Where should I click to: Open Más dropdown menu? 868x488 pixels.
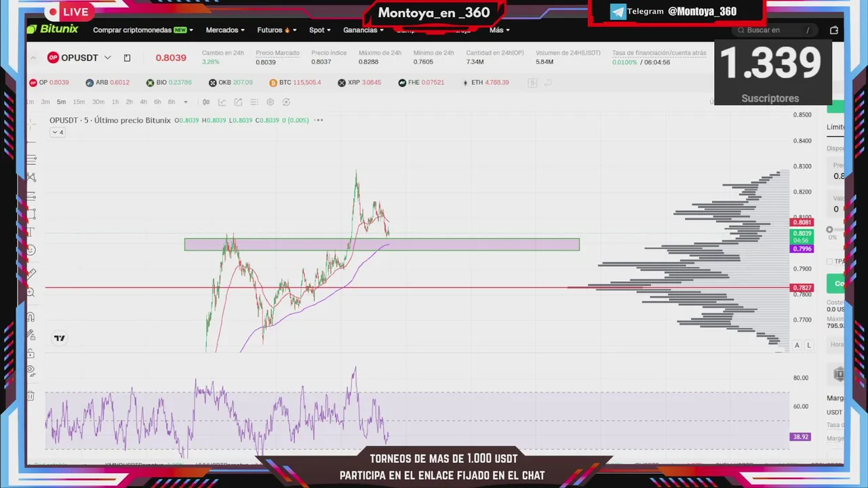pyautogui.click(x=500, y=30)
